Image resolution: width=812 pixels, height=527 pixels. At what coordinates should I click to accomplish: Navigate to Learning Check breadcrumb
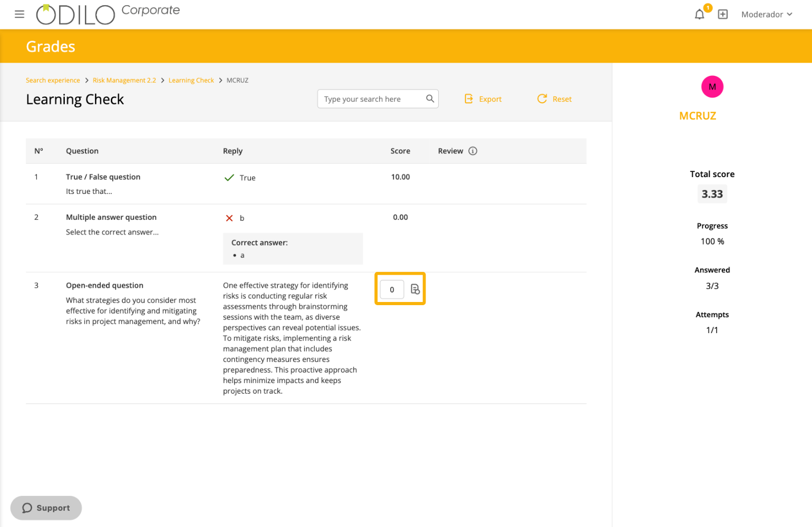[x=191, y=81]
